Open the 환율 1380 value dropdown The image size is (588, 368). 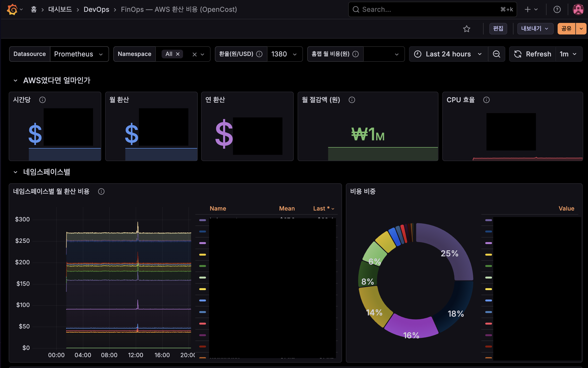point(285,54)
